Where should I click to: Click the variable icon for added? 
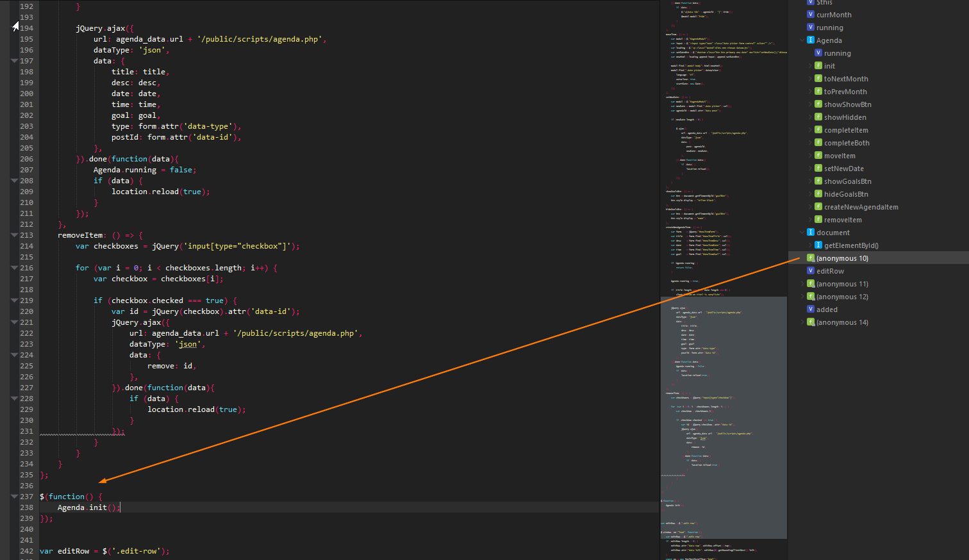tap(810, 309)
